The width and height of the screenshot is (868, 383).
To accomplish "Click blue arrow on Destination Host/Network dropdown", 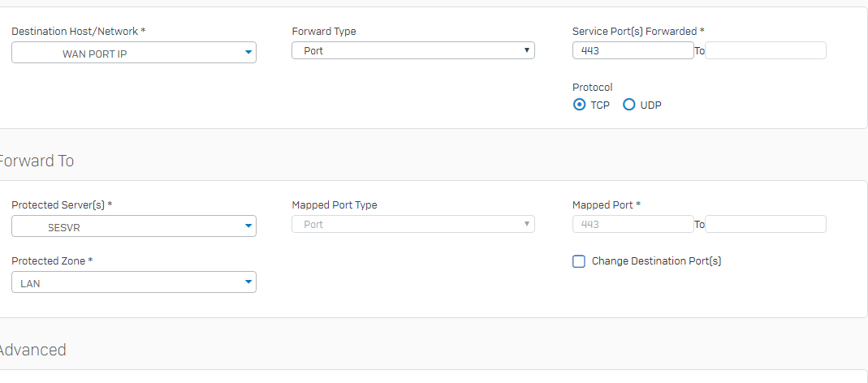I will pos(248,53).
